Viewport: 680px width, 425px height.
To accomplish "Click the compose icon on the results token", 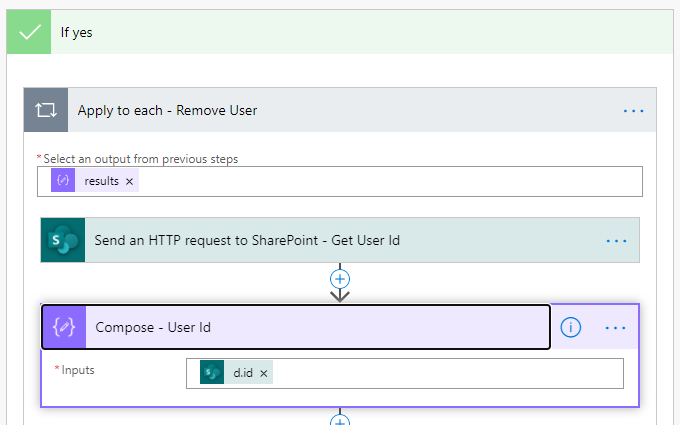I will (63, 180).
